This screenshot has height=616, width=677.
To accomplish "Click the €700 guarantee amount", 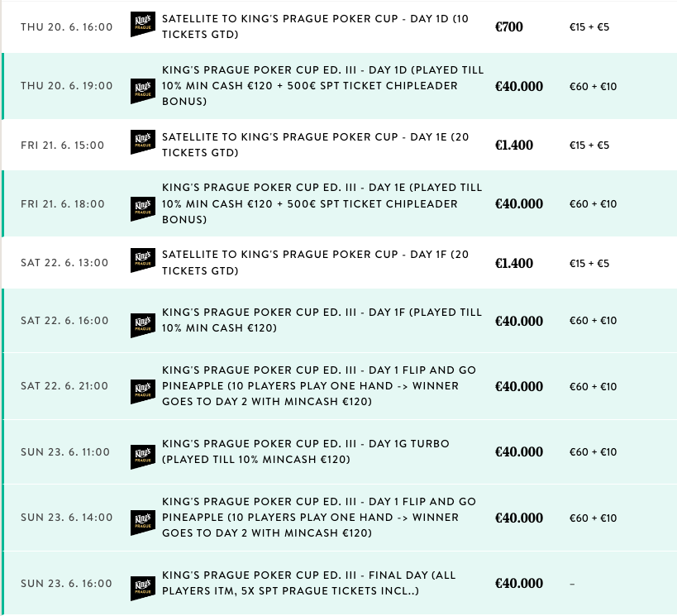I will [509, 27].
